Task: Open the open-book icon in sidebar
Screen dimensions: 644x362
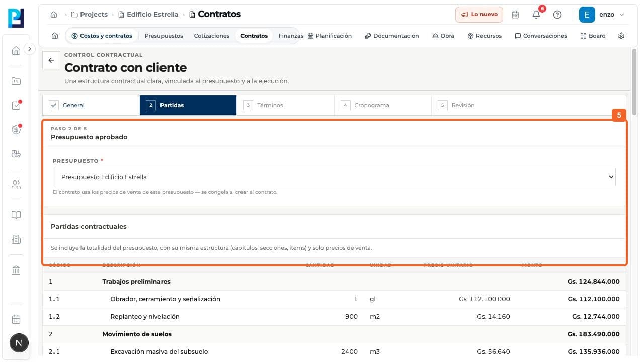Action: click(16, 215)
